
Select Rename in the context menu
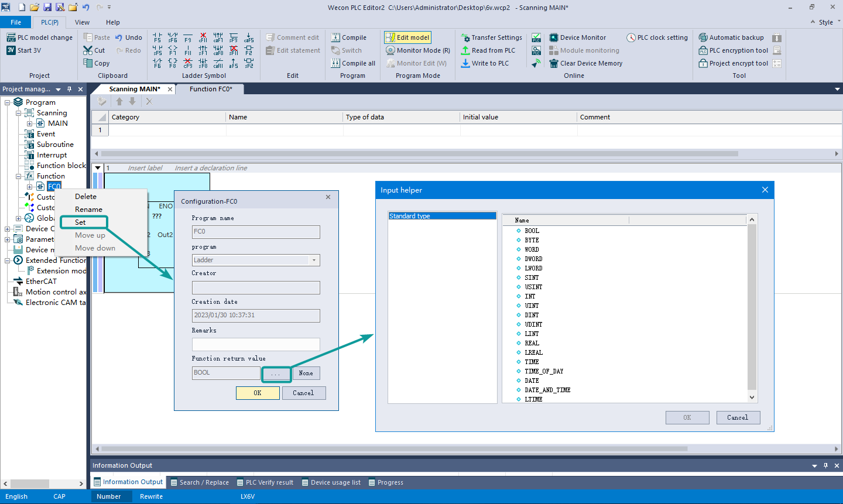click(88, 210)
